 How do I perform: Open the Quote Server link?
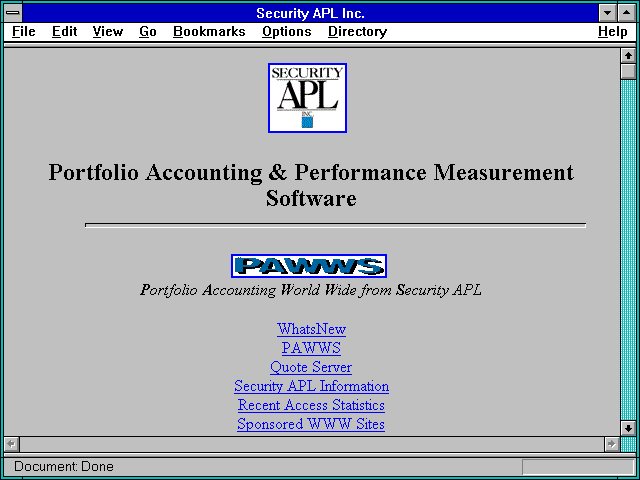coord(311,367)
